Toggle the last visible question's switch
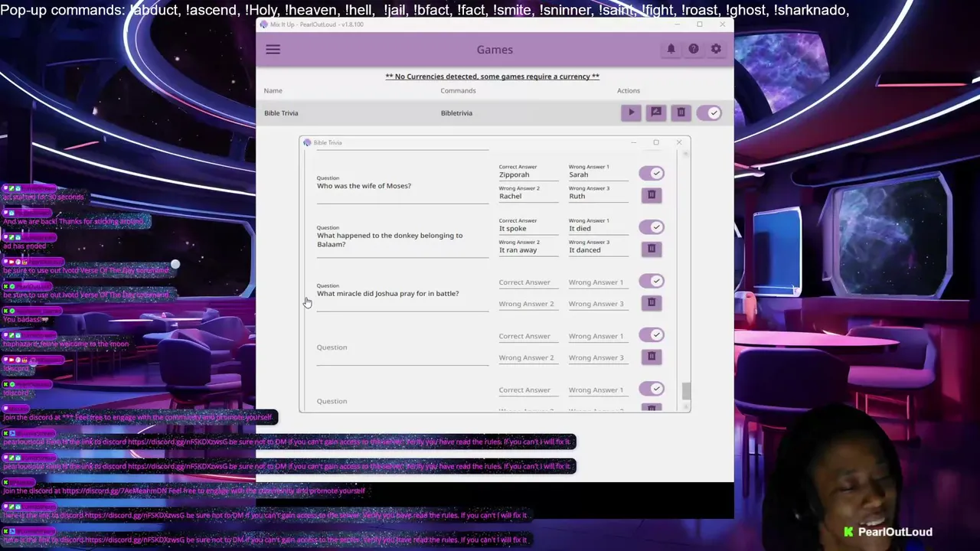Image resolution: width=980 pixels, height=551 pixels. pos(652,389)
